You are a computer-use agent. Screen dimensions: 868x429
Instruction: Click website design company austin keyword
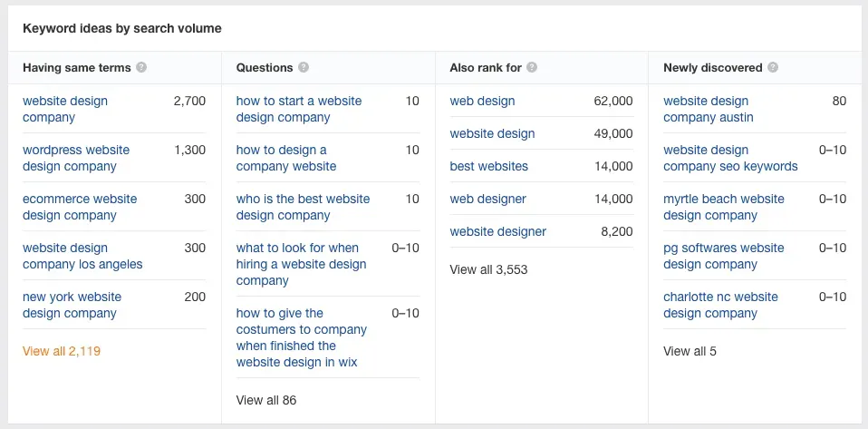pyautogui.click(x=708, y=109)
